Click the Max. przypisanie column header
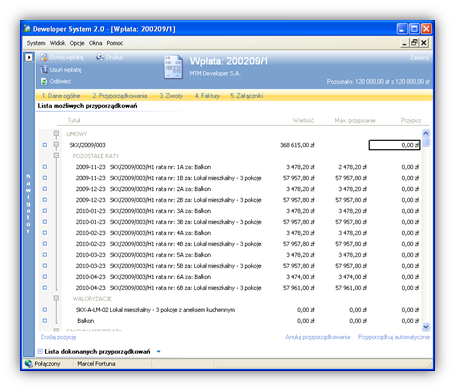The image size is (455, 391). [355, 120]
